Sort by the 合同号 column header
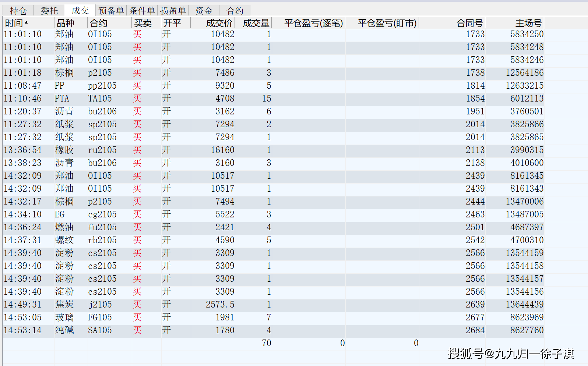Image resolution: width=588 pixels, height=366 pixels. pyautogui.click(x=452, y=23)
